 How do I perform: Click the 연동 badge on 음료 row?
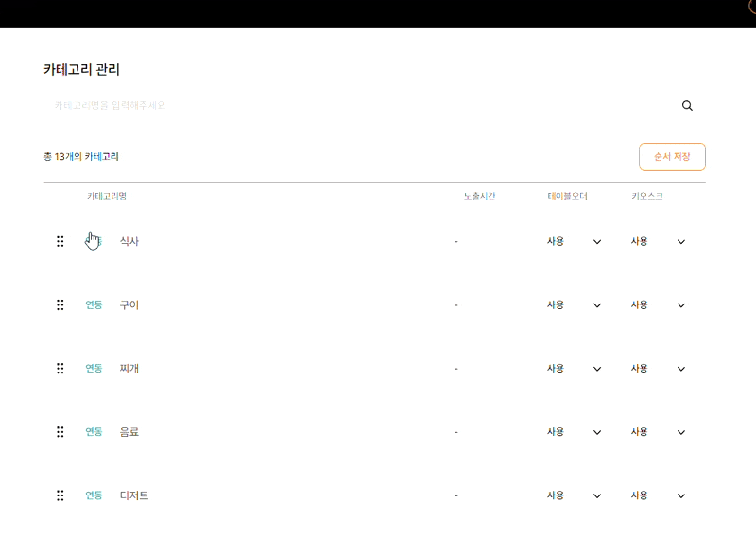point(94,432)
